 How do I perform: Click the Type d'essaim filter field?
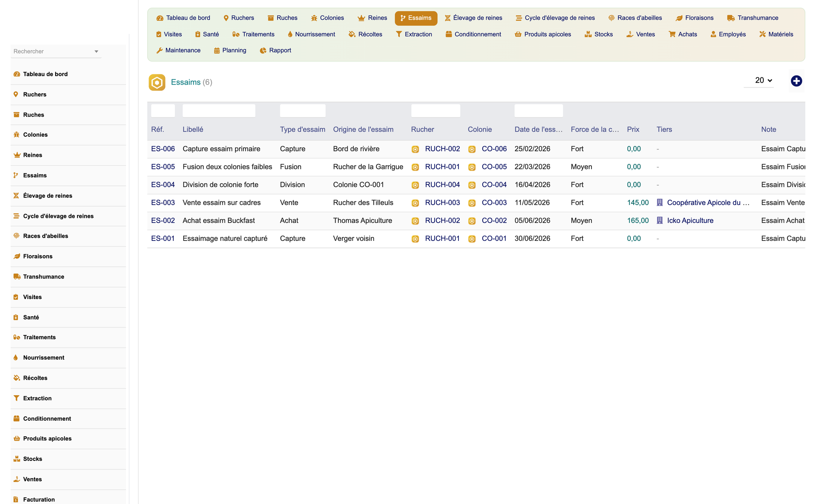tap(302, 111)
